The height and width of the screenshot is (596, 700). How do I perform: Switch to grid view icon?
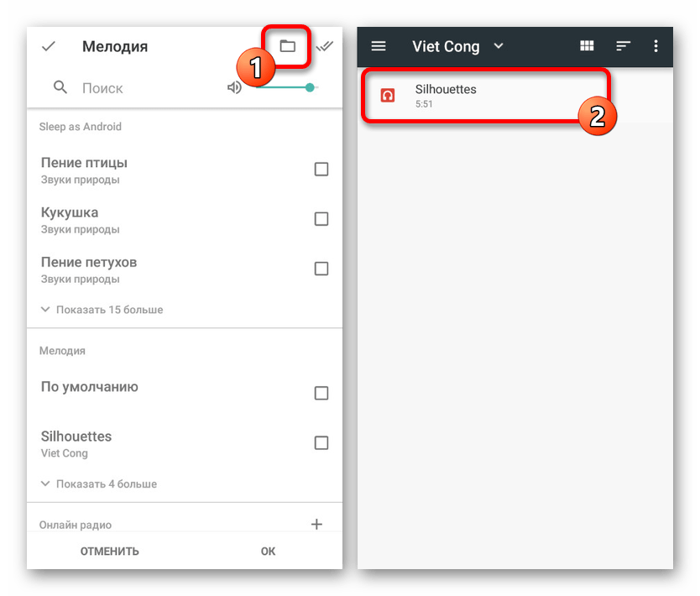(587, 45)
